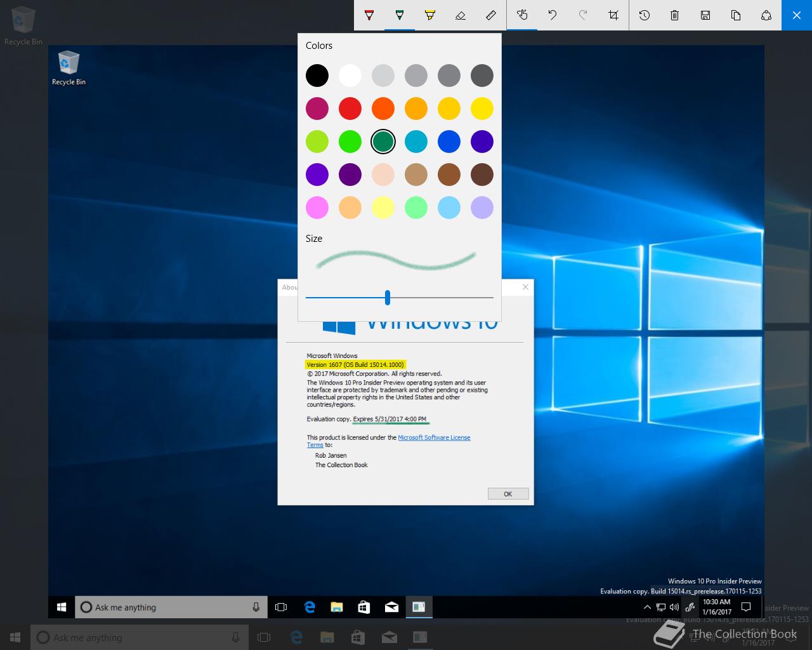Close Screen Sketch with blue X
Screen dimensions: 812x650
tap(797, 15)
